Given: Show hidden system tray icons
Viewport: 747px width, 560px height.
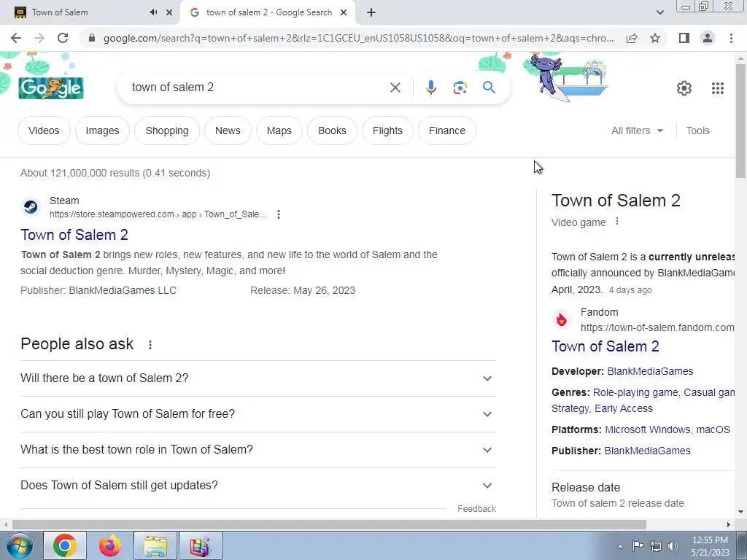Looking at the screenshot, I should (x=620, y=546).
